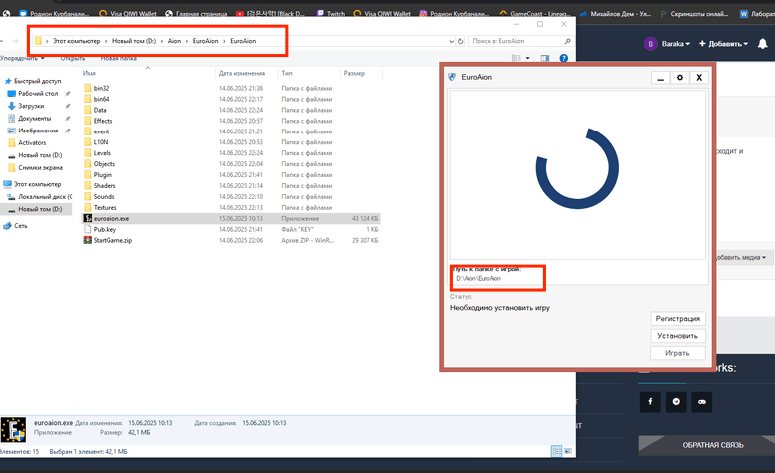Switch to details view in status bar
This screenshot has width=775, height=473.
(x=557, y=452)
